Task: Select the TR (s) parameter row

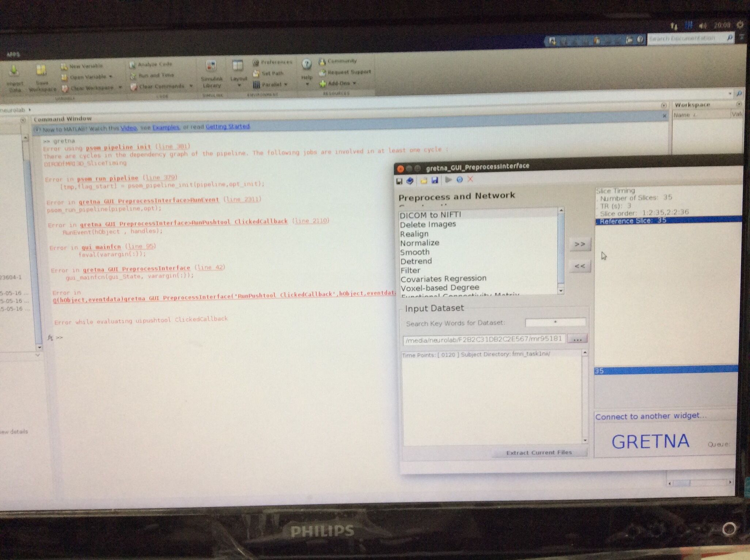Action: pos(668,205)
